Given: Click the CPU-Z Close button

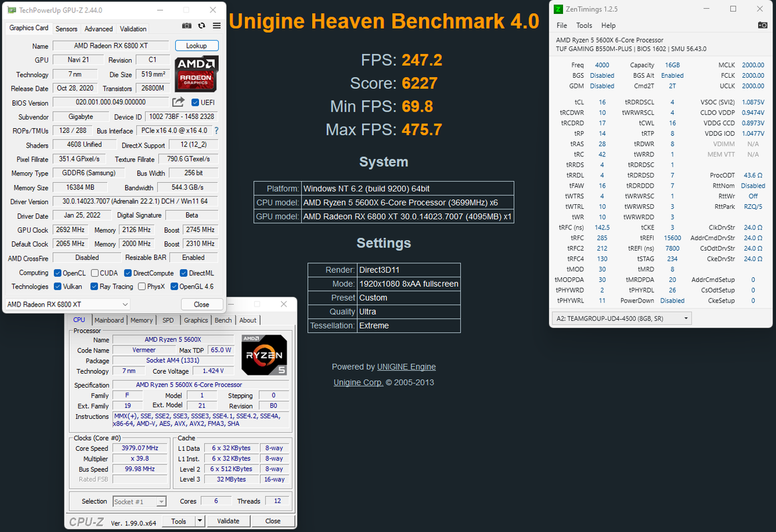Looking at the screenshot, I should 273,521.
